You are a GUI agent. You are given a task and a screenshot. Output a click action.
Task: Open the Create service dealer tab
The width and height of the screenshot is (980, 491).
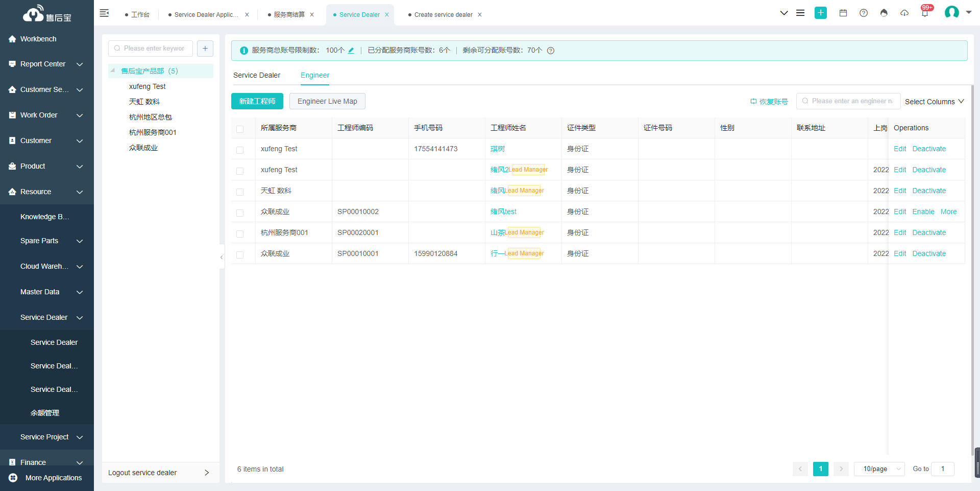(x=444, y=15)
